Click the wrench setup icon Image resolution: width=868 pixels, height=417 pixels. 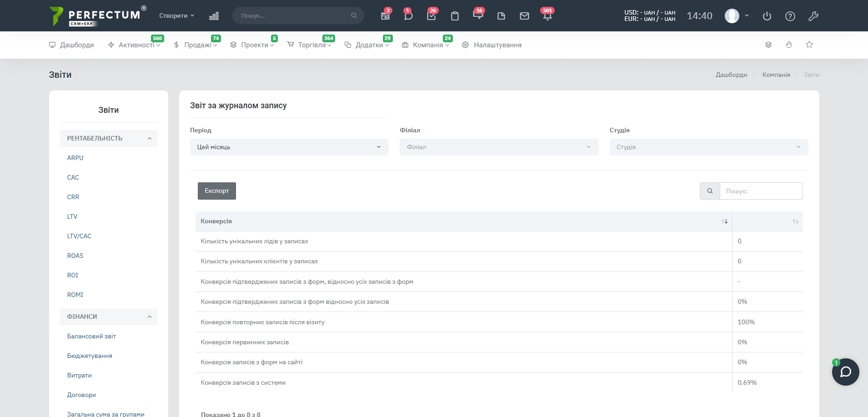pyautogui.click(x=813, y=16)
